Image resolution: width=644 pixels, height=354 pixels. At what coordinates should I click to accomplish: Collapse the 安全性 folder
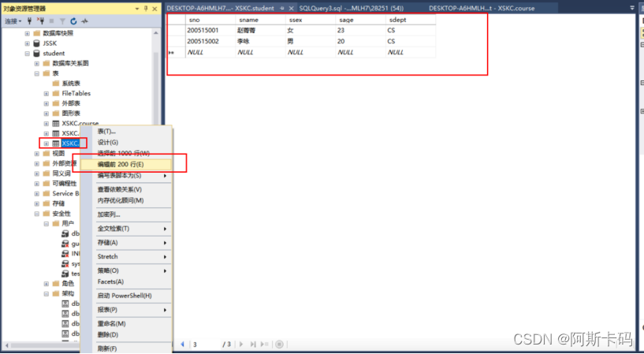[37, 214]
